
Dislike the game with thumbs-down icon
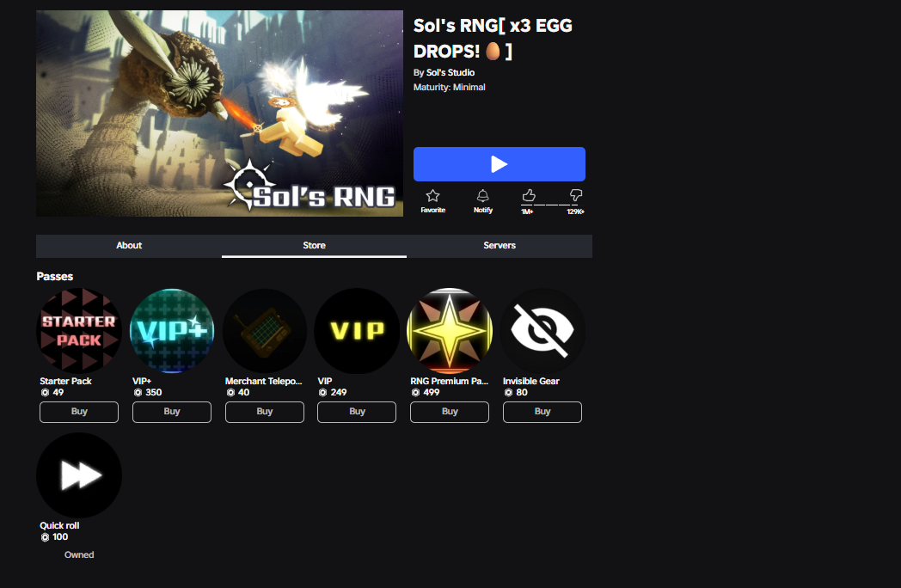tap(576, 195)
